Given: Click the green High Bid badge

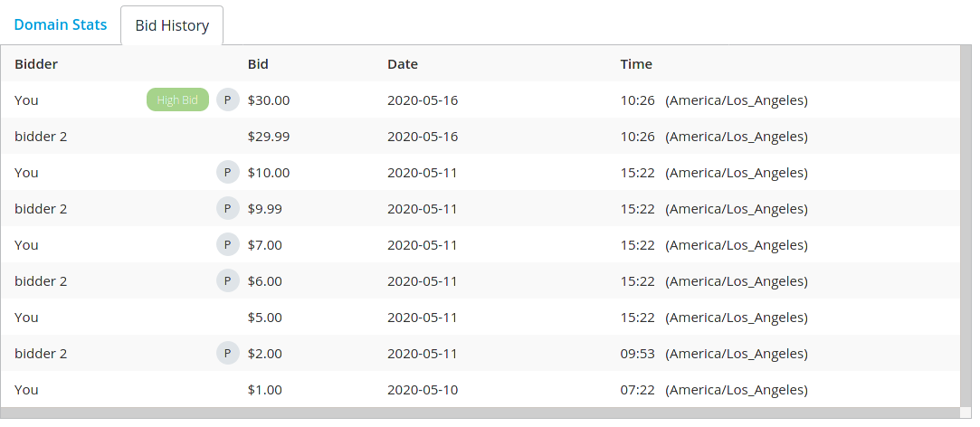Looking at the screenshot, I should (x=177, y=100).
